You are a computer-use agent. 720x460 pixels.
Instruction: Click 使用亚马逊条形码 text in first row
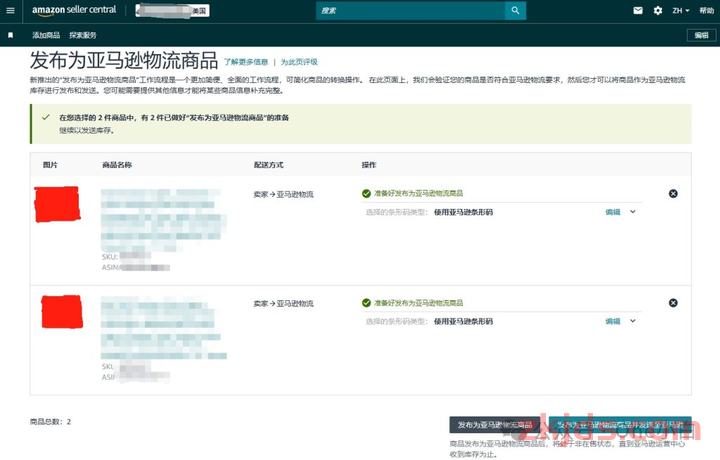coord(463,212)
